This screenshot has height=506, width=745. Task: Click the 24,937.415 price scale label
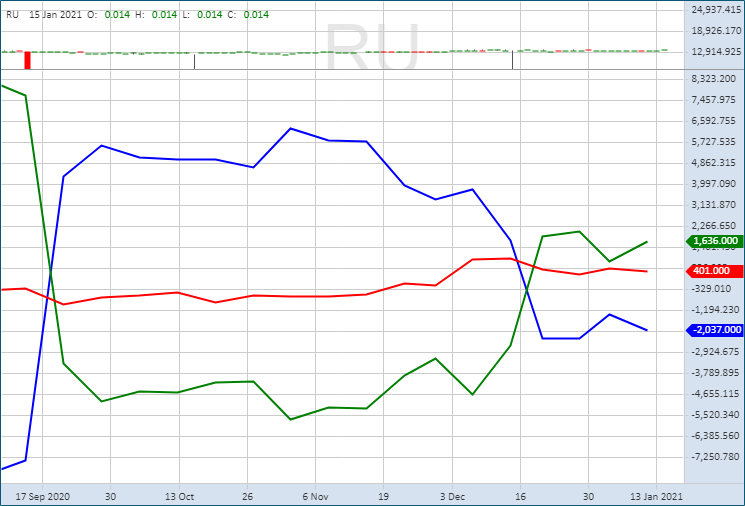(716, 10)
